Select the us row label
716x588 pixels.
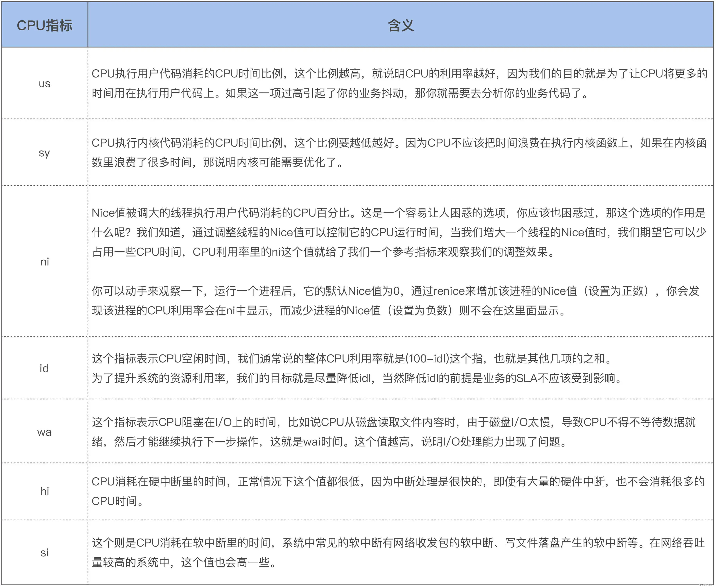coord(44,83)
